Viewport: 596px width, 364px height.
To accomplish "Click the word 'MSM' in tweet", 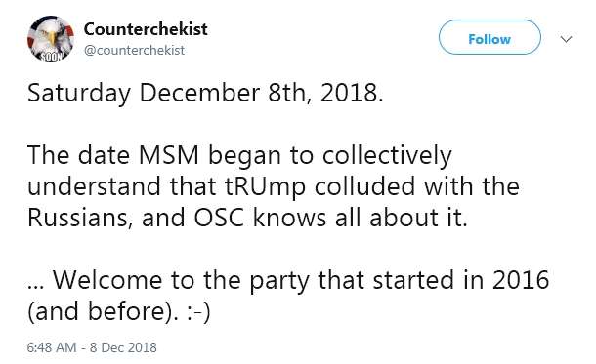I will tap(169, 155).
